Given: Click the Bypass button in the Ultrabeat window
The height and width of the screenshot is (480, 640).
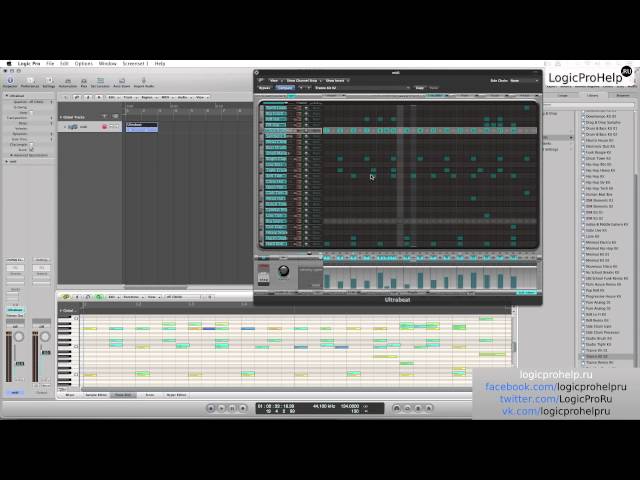Looking at the screenshot, I should point(264,88).
